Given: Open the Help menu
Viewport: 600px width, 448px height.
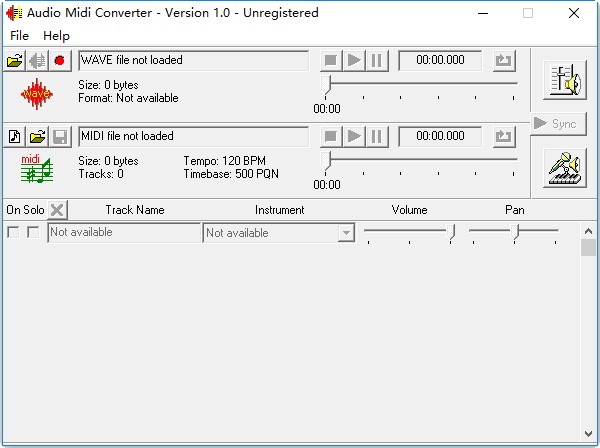Looking at the screenshot, I should [x=56, y=35].
